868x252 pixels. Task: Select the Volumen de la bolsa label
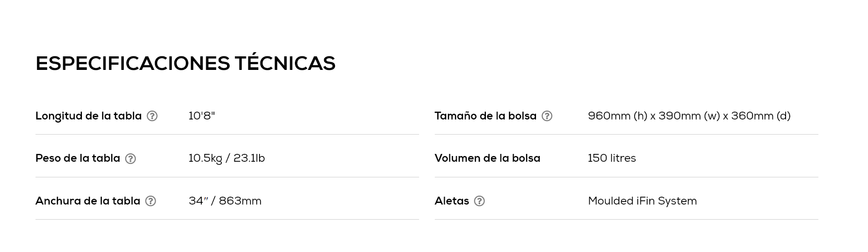coord(487,158)
